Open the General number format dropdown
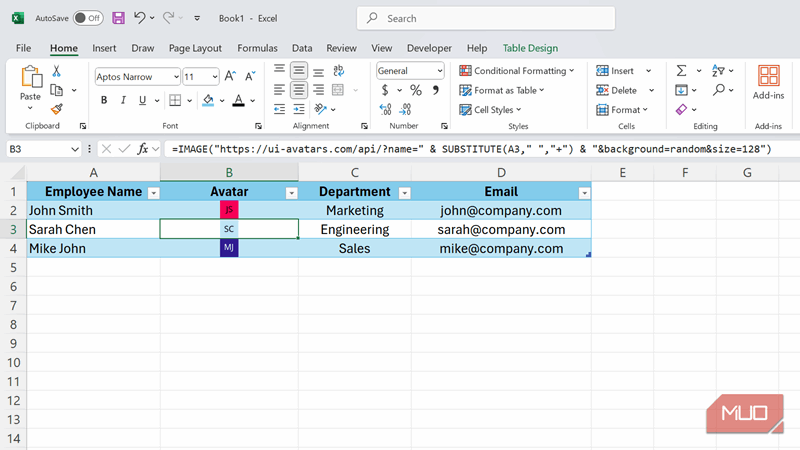Screen dimensions: 800x450 pyautogui.click(x=439, y=71)
